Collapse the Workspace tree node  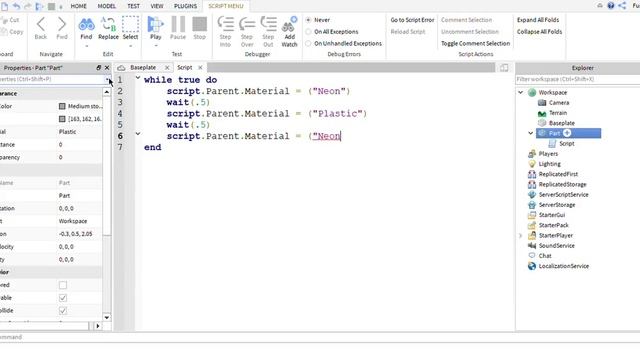click(x=521, y=92)
